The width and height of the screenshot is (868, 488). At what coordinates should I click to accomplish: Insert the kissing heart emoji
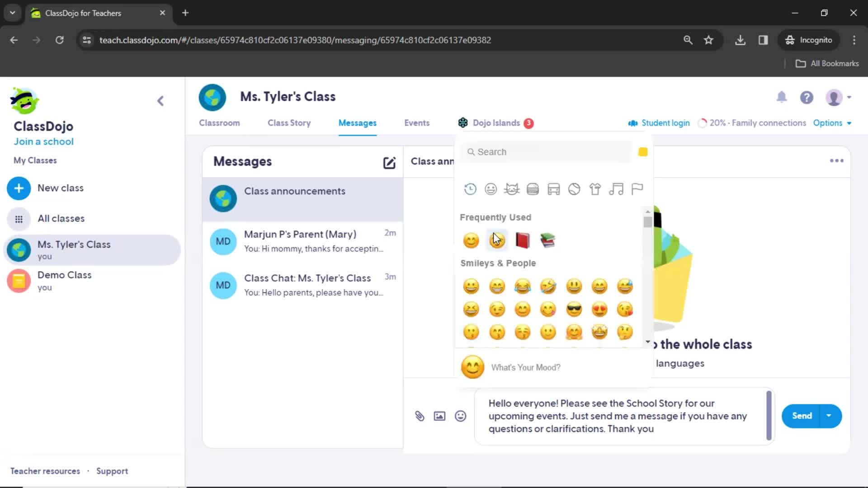pos(625,310)
